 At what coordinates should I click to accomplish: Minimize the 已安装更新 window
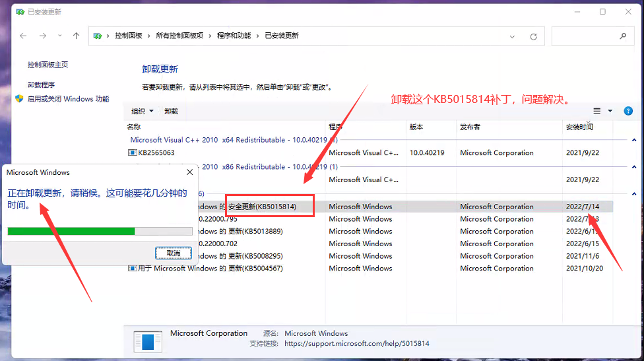coord(577,12)
